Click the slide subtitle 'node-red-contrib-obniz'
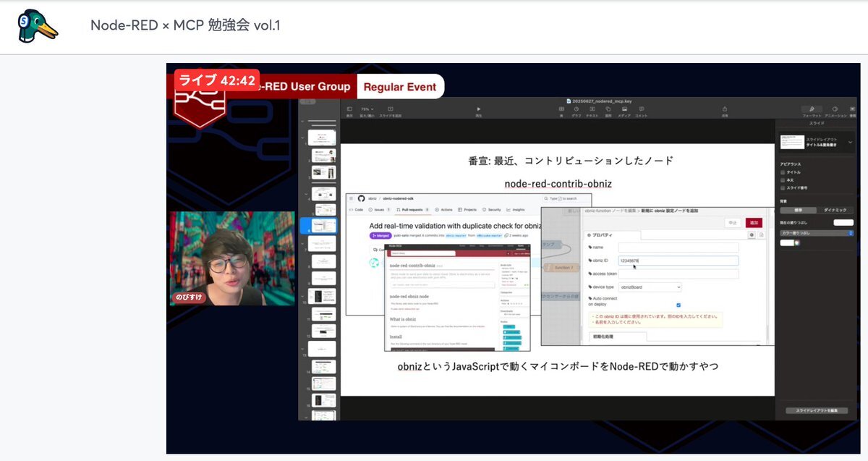 pos(558,184)
